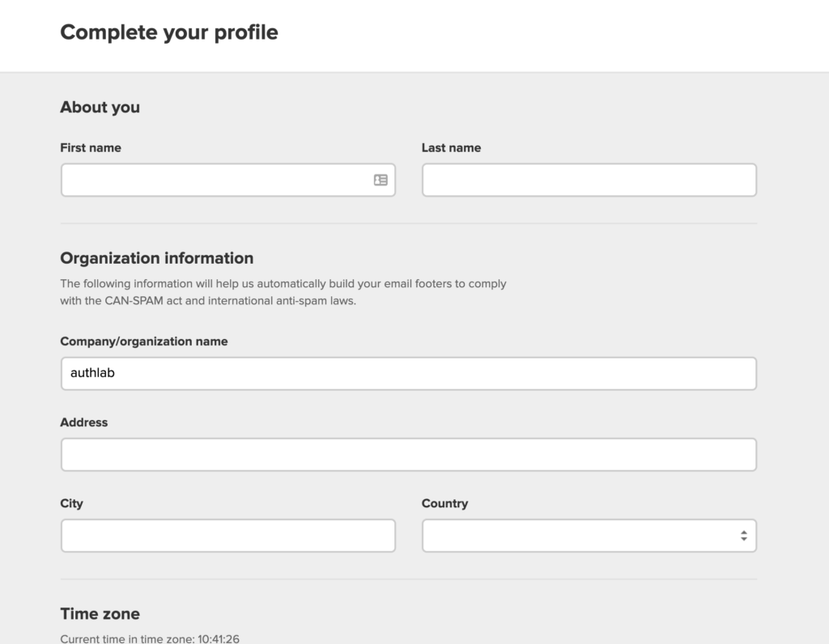
Task: Click the current time in time zone text
Action: point(148,638)
